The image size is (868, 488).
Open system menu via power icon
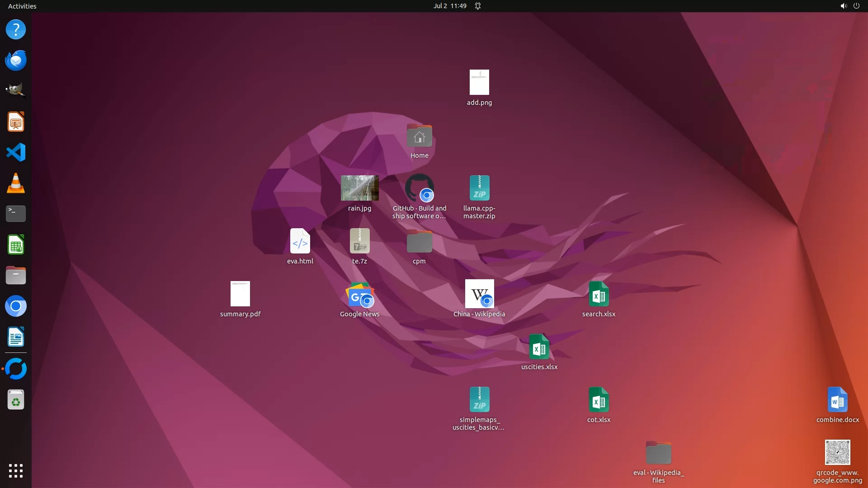856,6
